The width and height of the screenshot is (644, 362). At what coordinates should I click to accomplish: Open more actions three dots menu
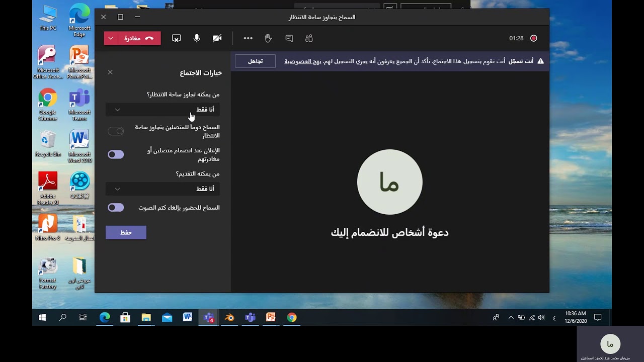click(x=248, y=38)
